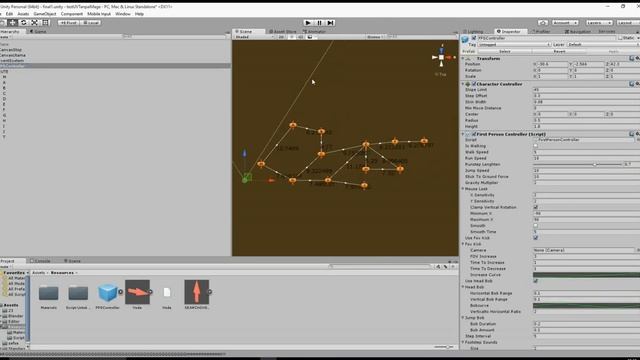The image size is (640, 360).
Task: Click the FPSController prefab cube icon in Inspector
Action: click(465, 40)
